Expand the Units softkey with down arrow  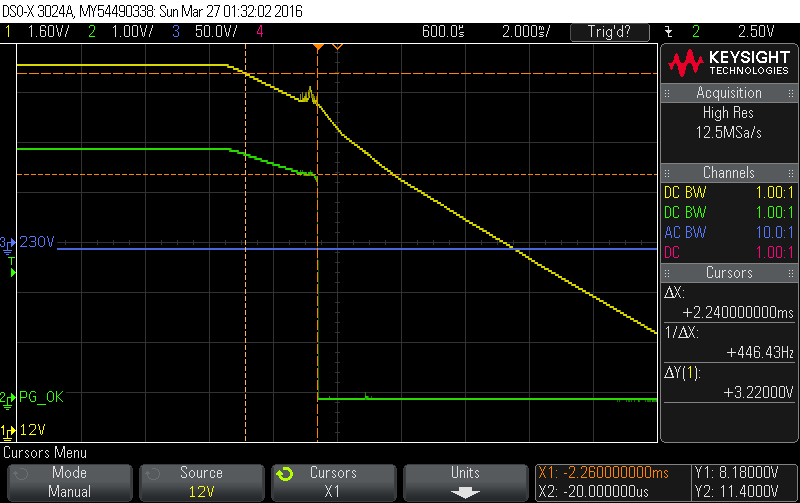pyautogui.click(x=465, y=482)
